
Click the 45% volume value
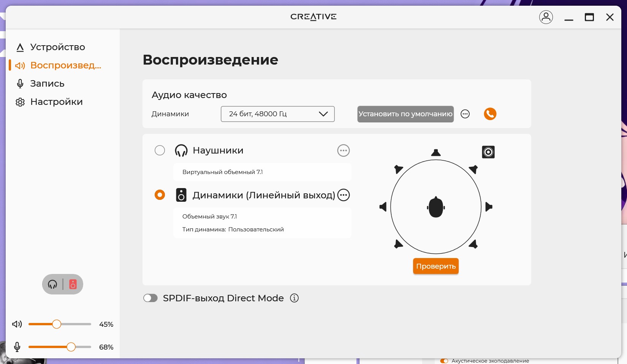[106, 324]
